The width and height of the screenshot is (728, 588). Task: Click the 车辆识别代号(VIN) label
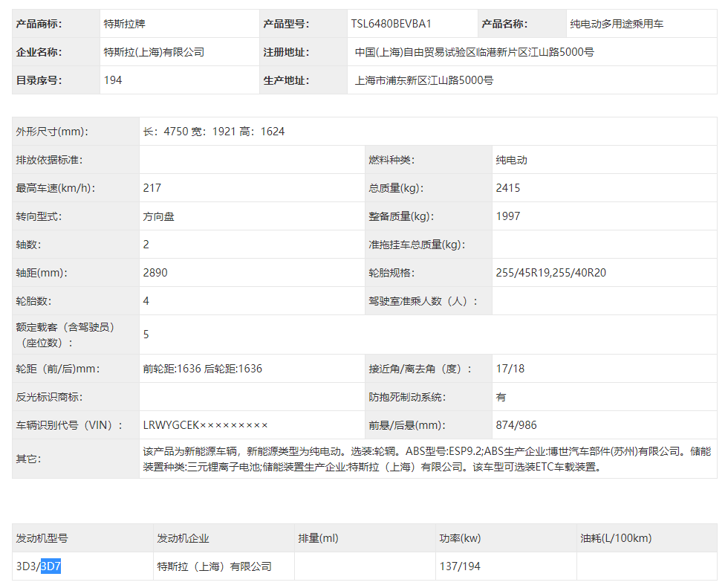point(69,425)
